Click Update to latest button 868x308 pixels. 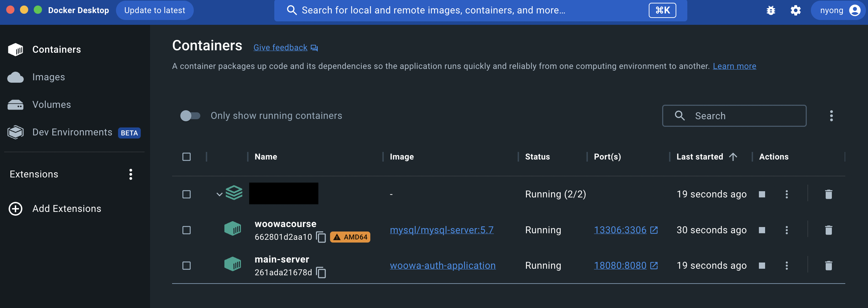tap(155, 10)
